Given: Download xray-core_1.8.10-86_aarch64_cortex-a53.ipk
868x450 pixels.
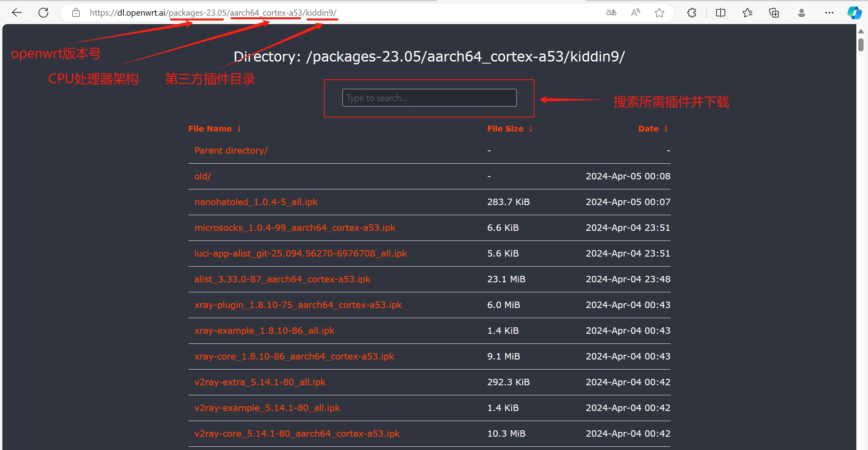Looking at the screenshot, I should (294, 356).
